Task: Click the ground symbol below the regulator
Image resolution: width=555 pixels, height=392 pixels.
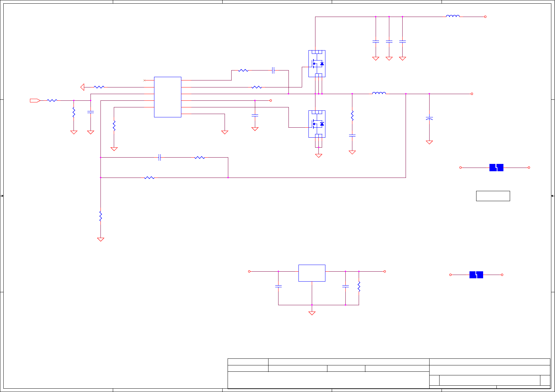Action: 312,313
